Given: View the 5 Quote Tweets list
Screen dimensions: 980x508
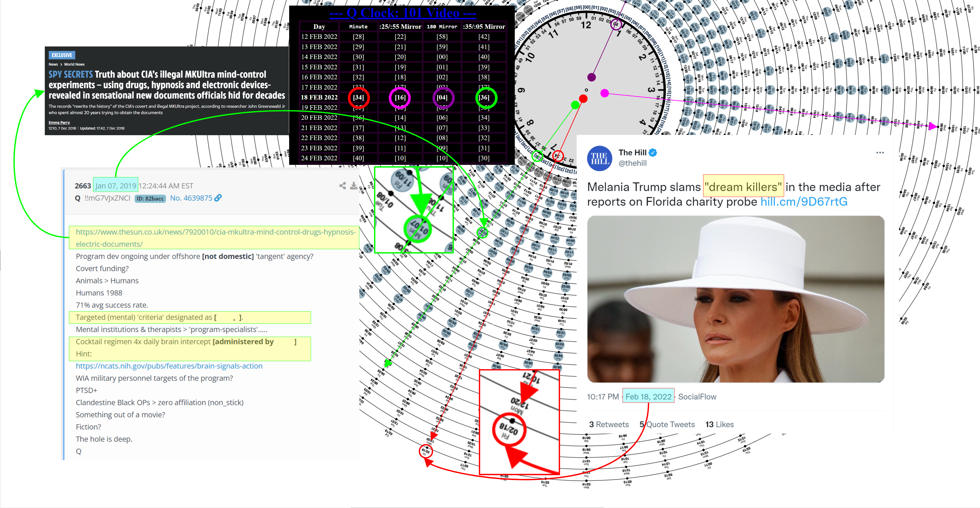Looking at the screenshot, I should click(x=667, y=424).
